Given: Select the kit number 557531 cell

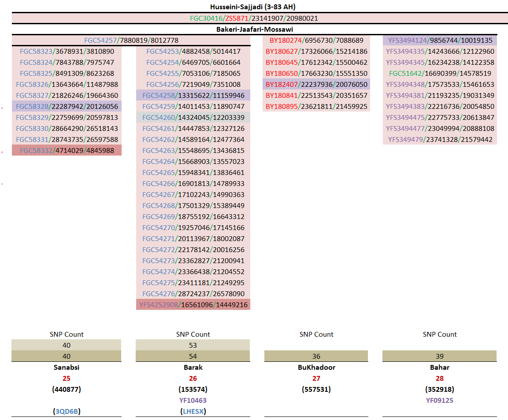Looking at the screenshot, I should (x=316, y=390).
